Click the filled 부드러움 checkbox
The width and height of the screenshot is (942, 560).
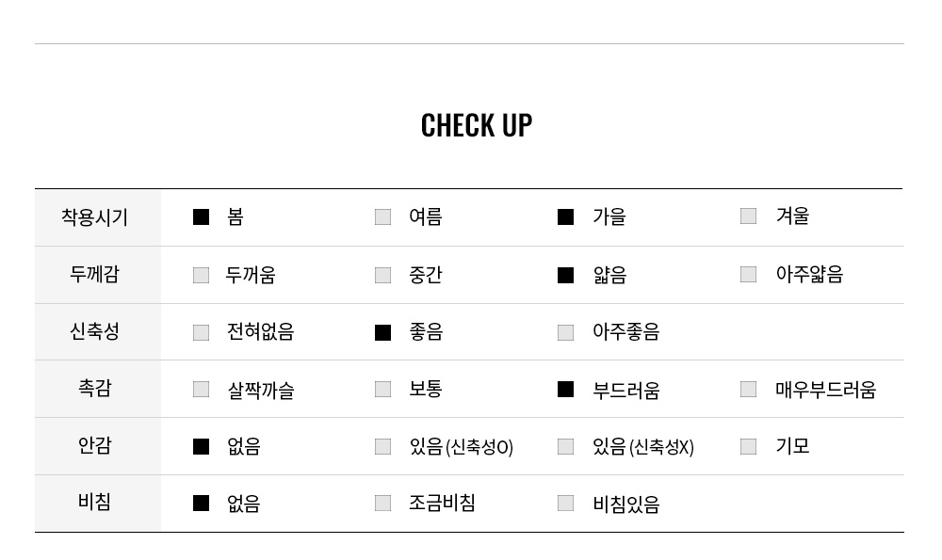[x=565, y=389]
